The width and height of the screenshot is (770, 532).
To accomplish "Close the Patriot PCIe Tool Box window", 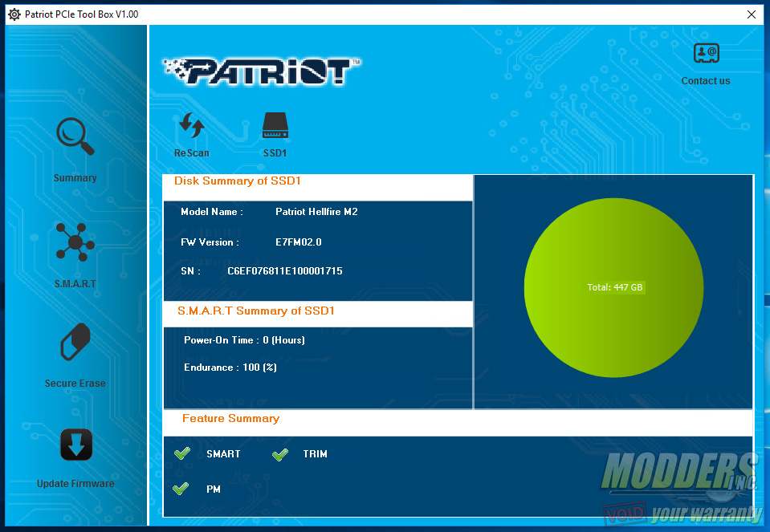I will pyautogui.click(x=752, y=14).
